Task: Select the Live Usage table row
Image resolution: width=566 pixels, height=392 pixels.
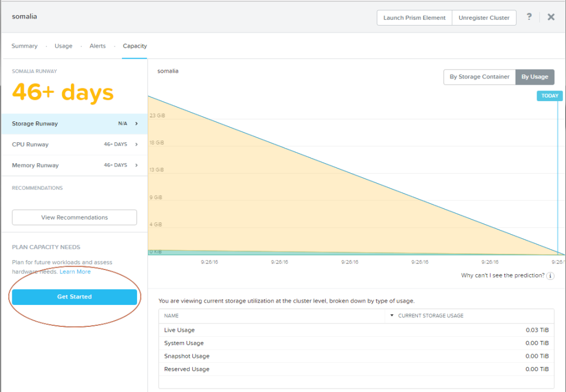Action: [356, 330]
